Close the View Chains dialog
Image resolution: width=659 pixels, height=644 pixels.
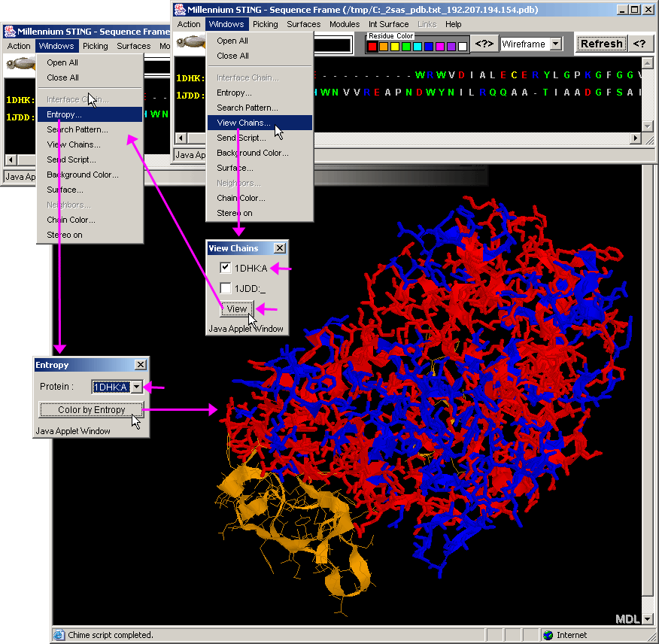[x=280, y=248]
